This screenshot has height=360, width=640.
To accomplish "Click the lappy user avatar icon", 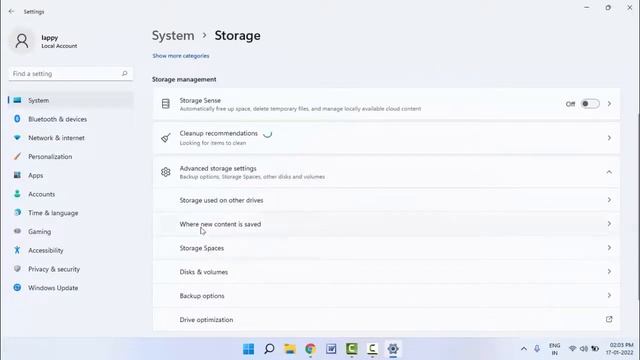I will pyautogui.click(x=22, y=41).
